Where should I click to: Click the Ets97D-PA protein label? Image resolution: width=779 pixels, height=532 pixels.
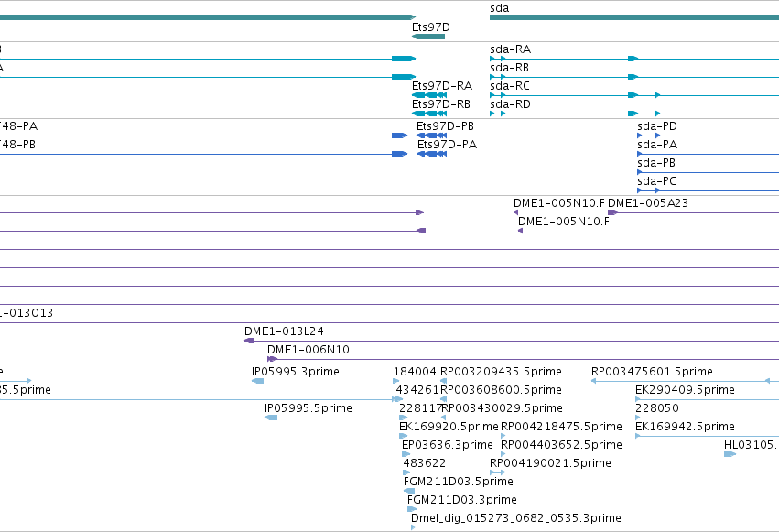tap(447, 145)
